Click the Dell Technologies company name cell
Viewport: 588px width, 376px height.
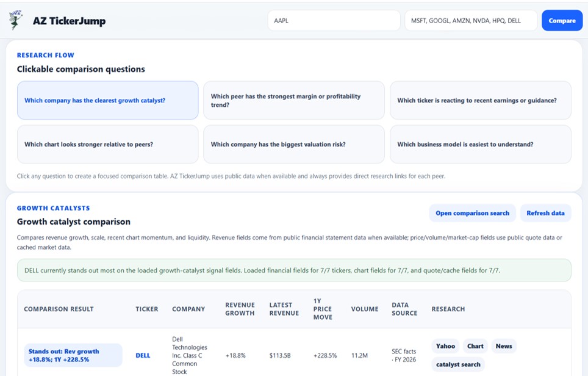189,355
